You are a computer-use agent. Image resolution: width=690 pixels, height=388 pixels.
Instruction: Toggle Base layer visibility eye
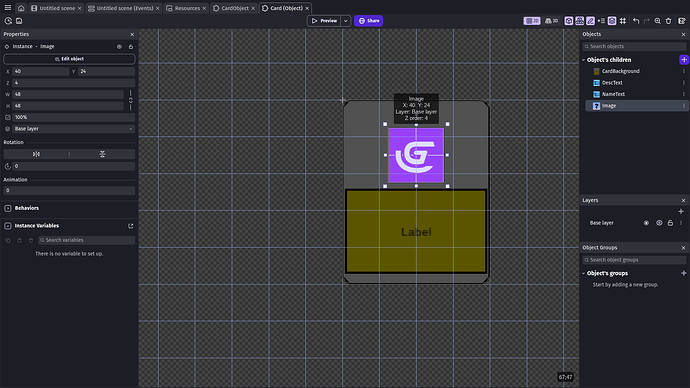coord(659,223)
